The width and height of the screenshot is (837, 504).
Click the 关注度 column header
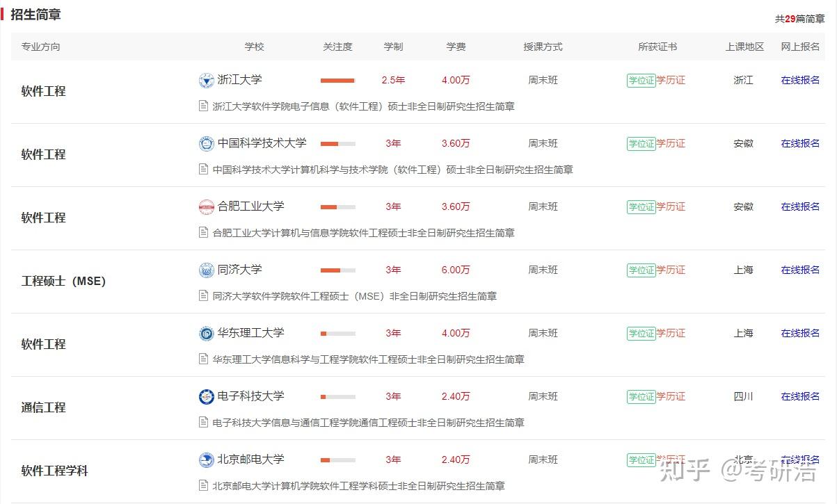[337, 47]
